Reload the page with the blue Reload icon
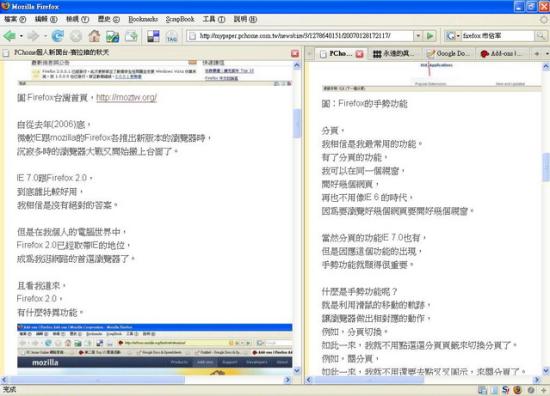 click(x=58, y=36)
